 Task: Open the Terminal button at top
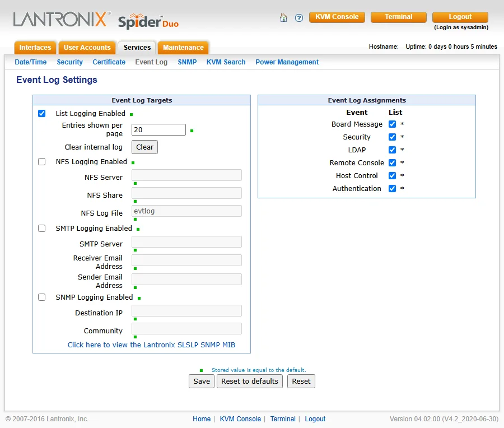click(x=399, y=17)
